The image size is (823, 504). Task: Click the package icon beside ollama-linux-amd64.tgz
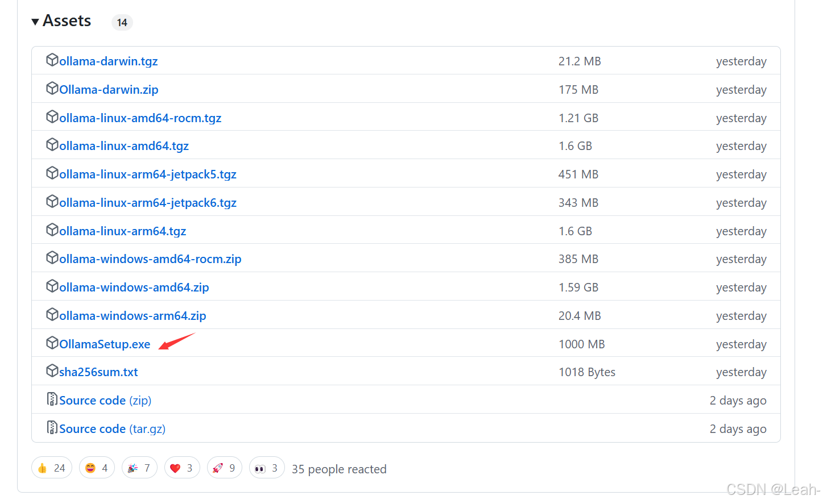pos(52,144)
